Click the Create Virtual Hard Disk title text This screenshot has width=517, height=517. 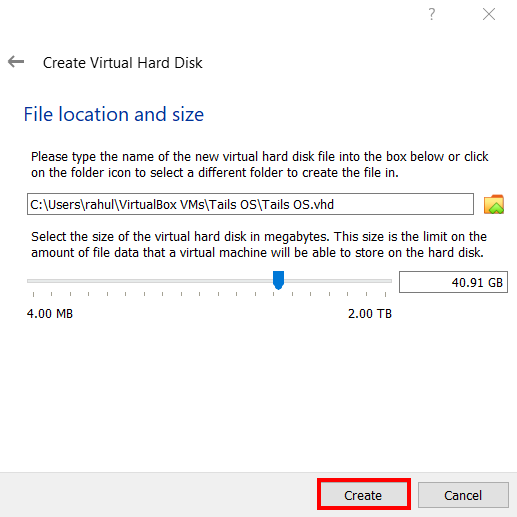coord(123,63)
